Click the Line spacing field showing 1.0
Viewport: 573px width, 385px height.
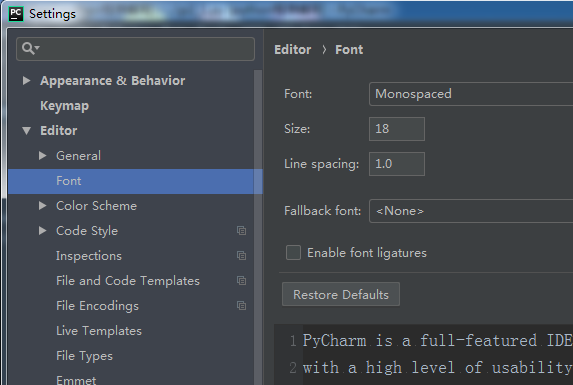(397, 164)
